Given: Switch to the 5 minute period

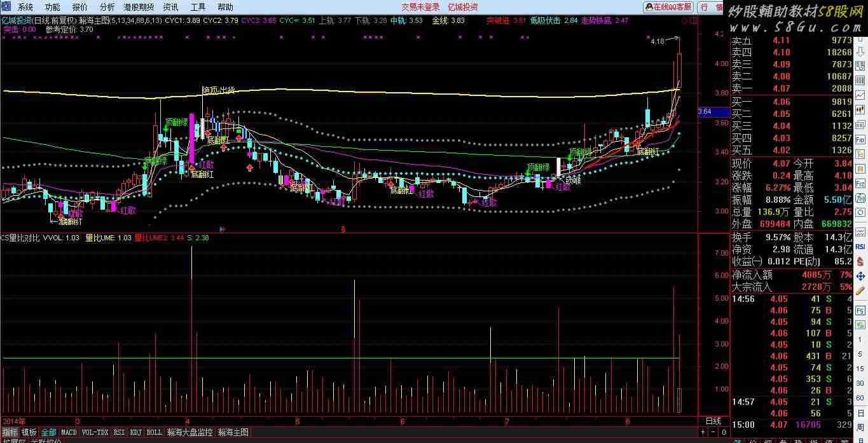Looking at the screenshot, I should (860, 353).
